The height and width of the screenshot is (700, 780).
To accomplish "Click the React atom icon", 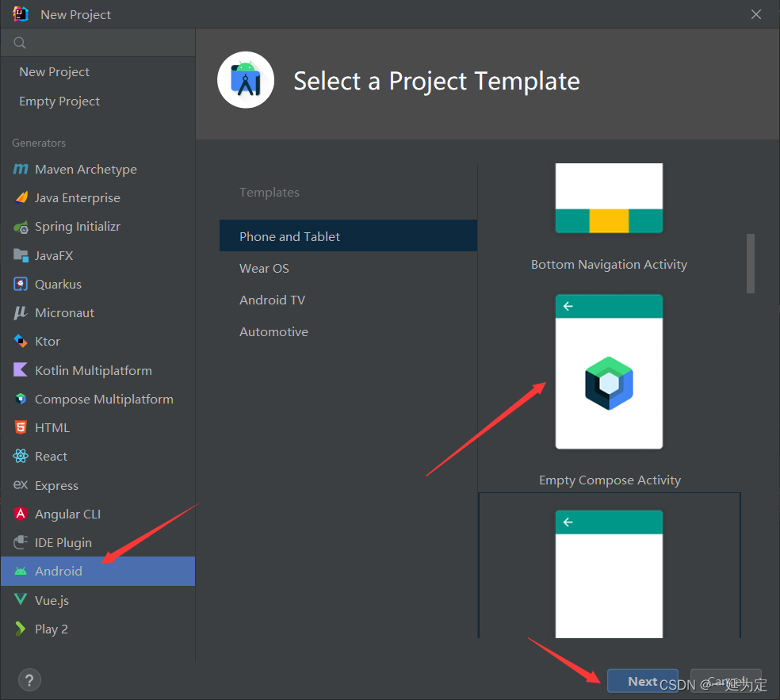I will pos(21,457).
